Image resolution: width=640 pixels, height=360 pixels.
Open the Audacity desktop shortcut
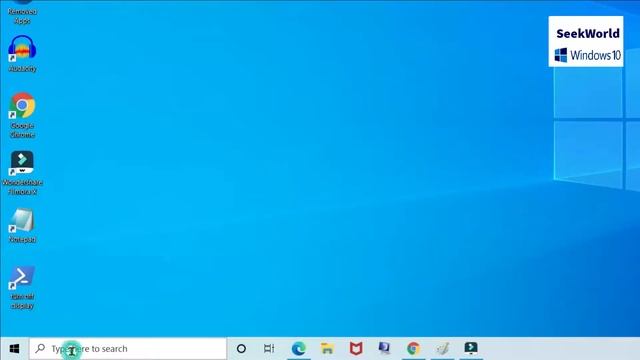22,53
